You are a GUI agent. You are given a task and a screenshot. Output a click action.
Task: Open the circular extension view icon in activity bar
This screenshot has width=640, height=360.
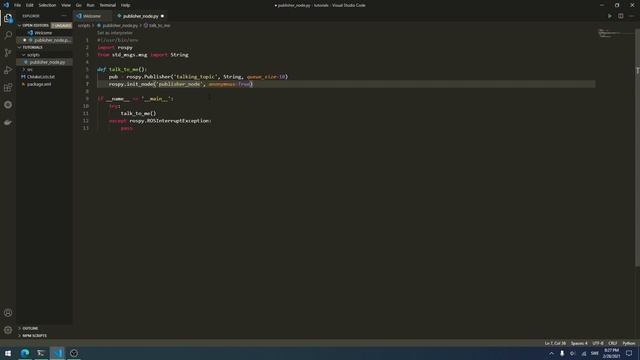point(8,105)
